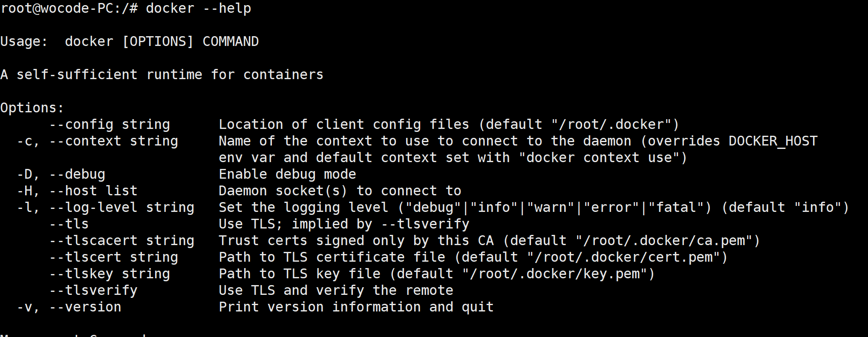
Task: Click 'A self-sufficient runtime for containers' description
Action: coord(162,75)
